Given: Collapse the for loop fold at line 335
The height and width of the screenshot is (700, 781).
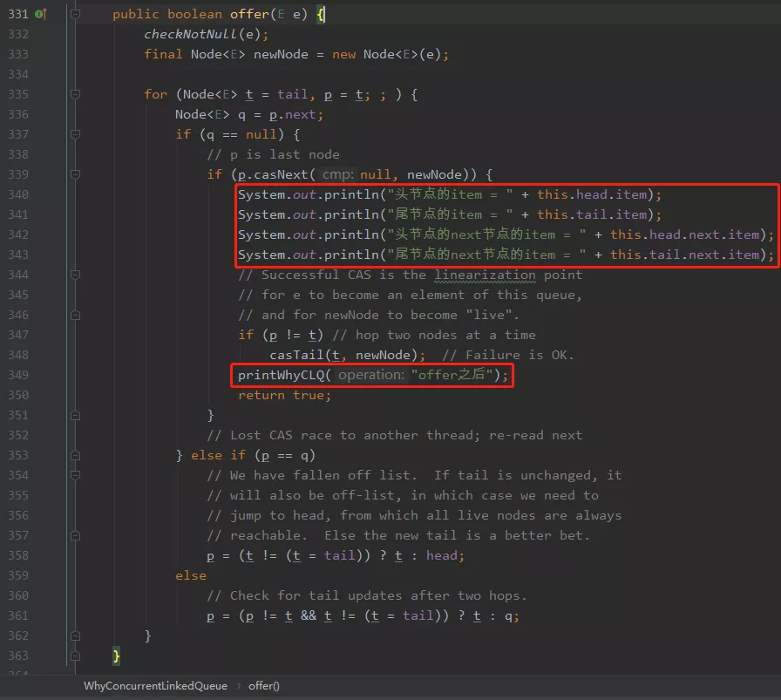Looking at the screenshot, I should coord(75,94).
